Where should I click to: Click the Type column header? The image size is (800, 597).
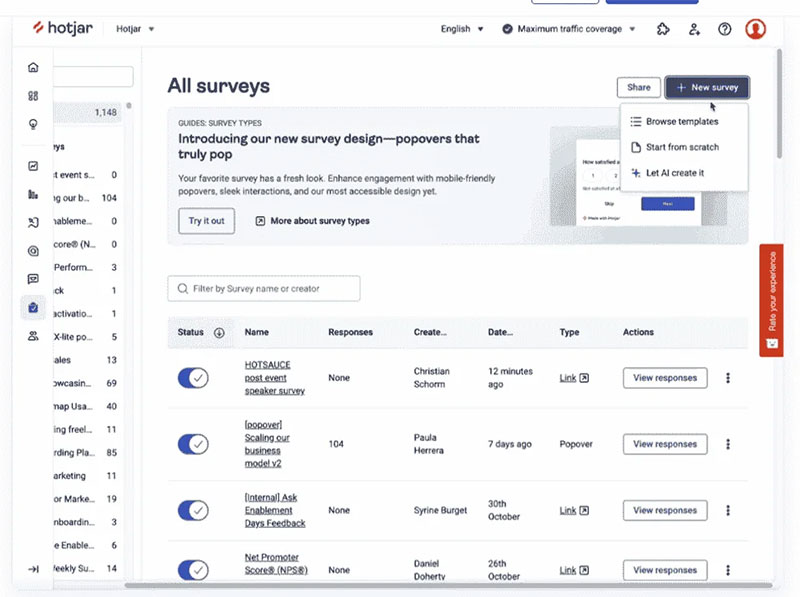(x=569, y=332)
